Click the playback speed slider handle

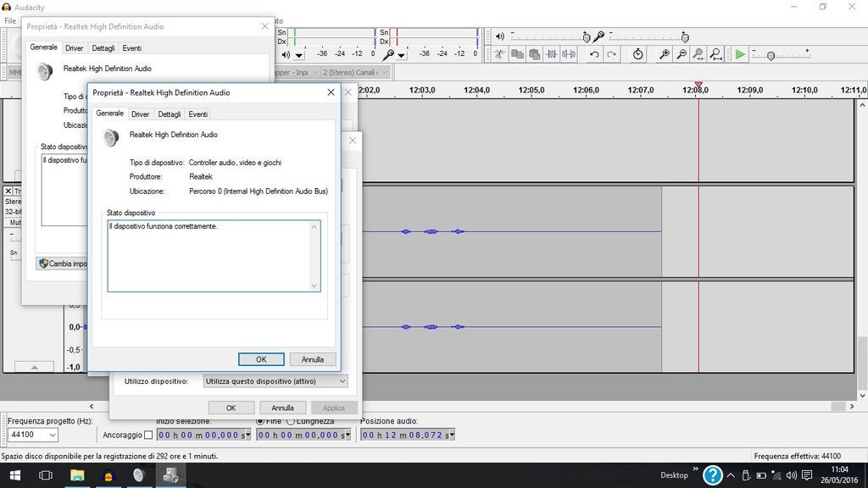pos(771,55)
